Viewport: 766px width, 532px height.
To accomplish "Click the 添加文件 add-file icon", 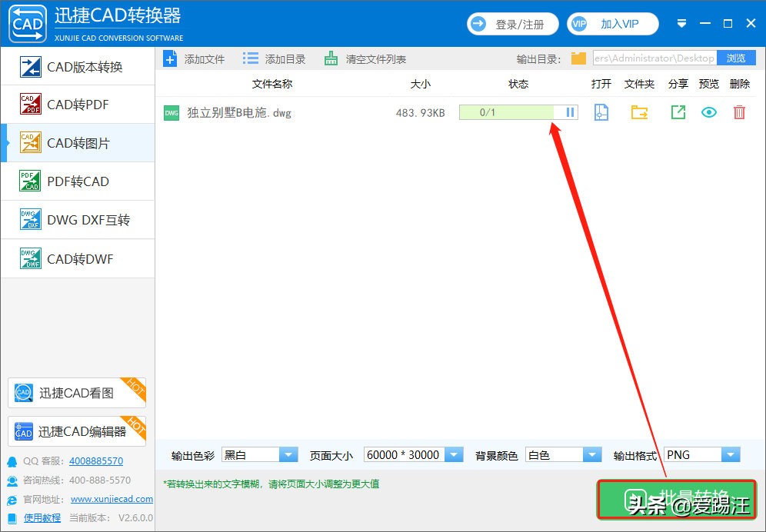I will click(x=170, y=58).
